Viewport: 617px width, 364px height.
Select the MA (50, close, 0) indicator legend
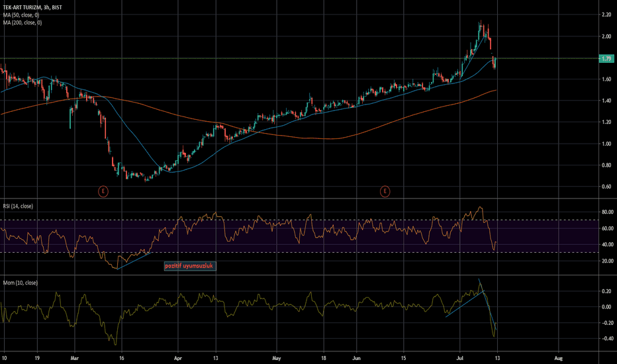tap(21, 15)
